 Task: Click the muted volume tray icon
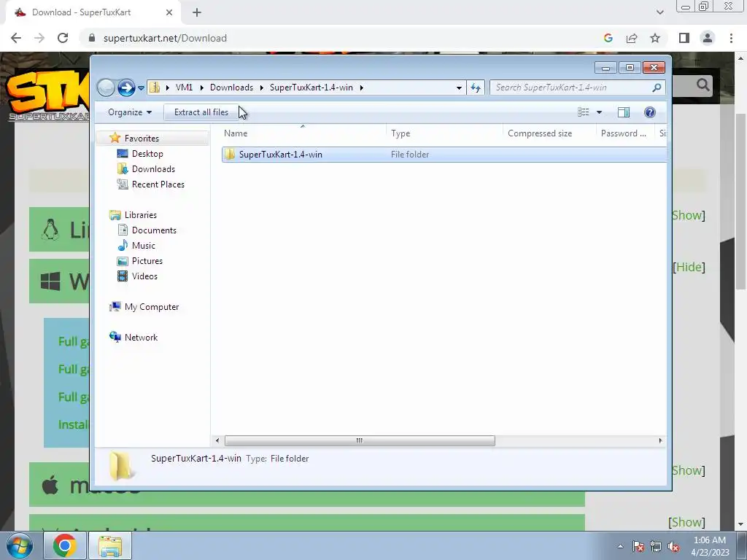(673, 547)
